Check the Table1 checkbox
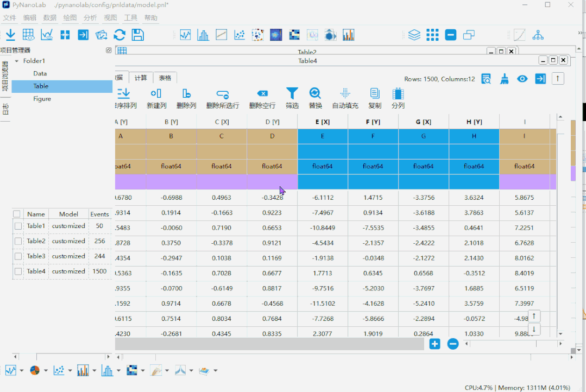The width and height of the screenshot is (586, 392). [x=18, y=226]
